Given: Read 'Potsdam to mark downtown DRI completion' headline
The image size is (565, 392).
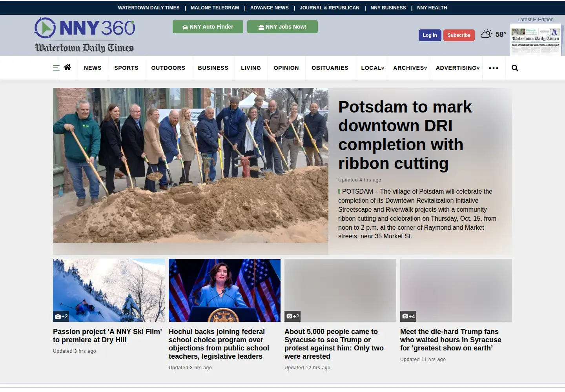Looking at the screenshot, I should tap(405, 135).
